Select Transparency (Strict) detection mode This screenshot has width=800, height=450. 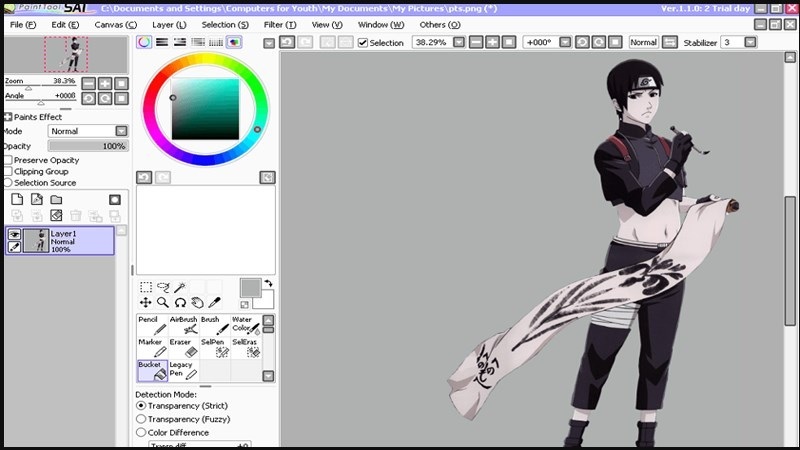click(x=141, y=406)
